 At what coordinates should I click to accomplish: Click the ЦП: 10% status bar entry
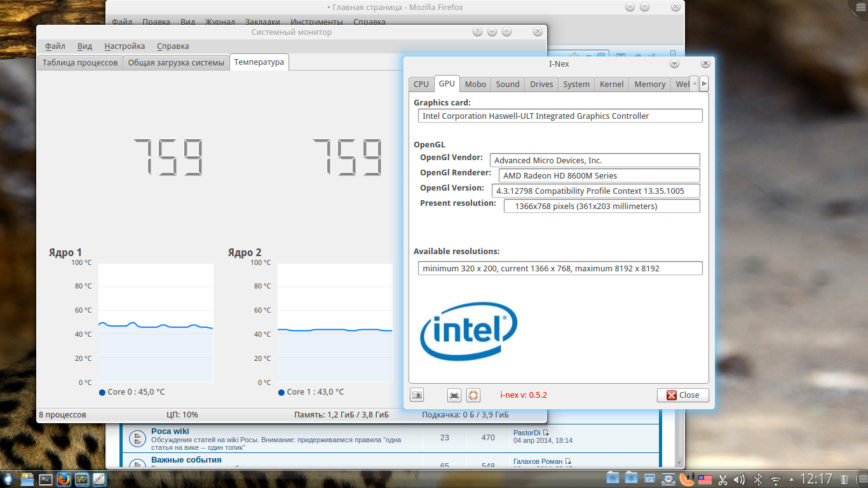coord(182,415)
